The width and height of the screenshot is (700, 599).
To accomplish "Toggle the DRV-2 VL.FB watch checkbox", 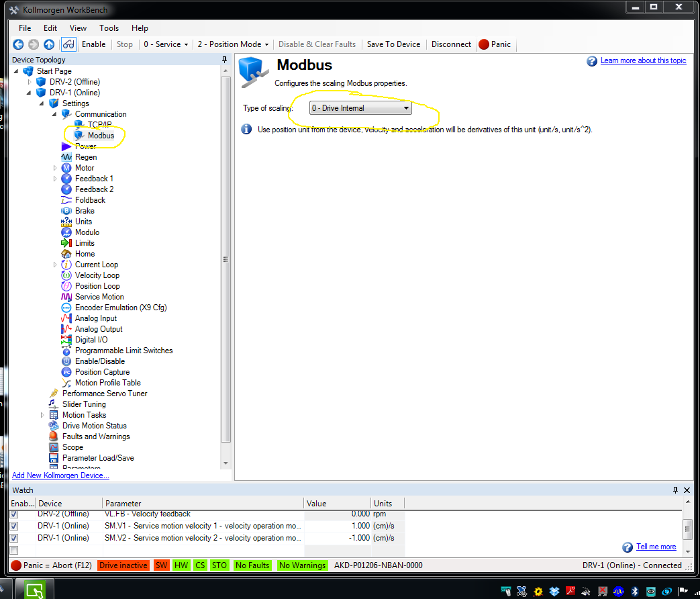I will click(14, 514).
